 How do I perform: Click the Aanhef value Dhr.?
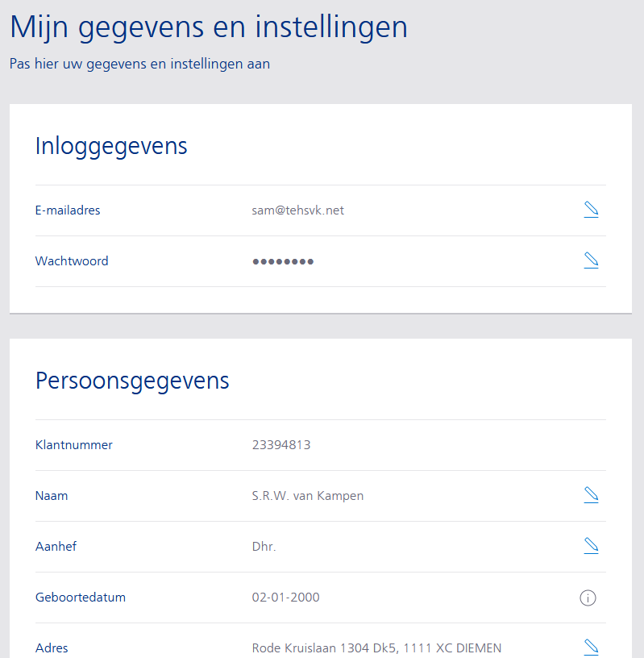pyautogui.click(x=264, y=547)
